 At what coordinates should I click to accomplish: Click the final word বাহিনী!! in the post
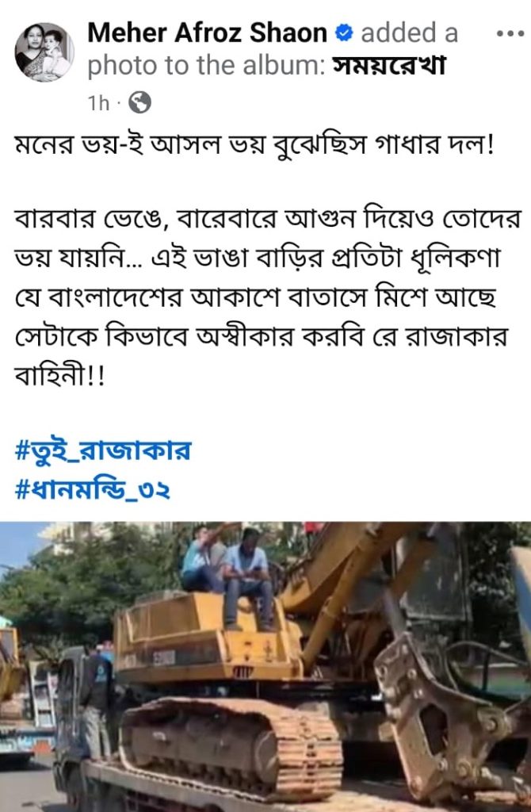click(x=60, y=375)
